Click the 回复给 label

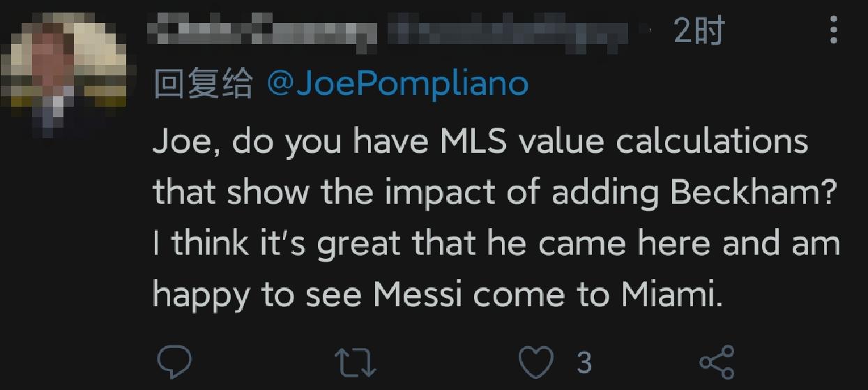click(202, 84)
